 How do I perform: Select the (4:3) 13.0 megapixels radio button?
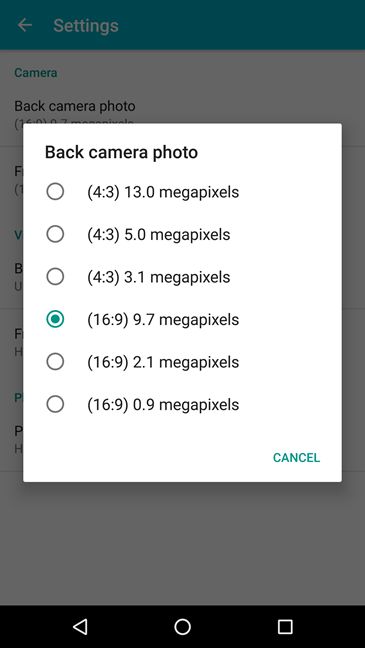coord(55,192)
